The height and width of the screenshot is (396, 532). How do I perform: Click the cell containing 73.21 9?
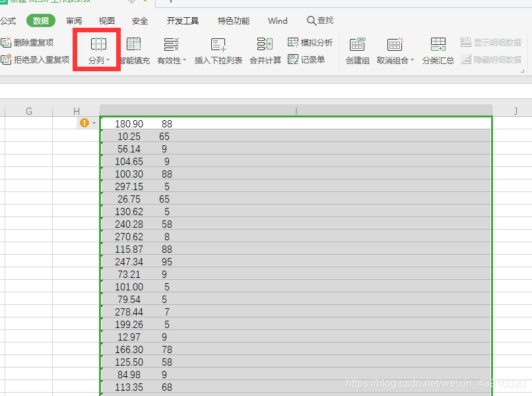point(296,274)
